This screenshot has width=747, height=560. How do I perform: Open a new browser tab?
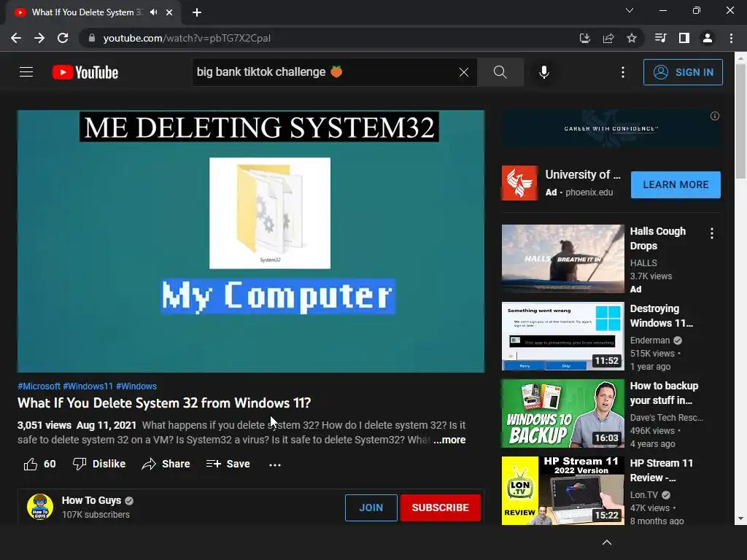click(197, 12)
